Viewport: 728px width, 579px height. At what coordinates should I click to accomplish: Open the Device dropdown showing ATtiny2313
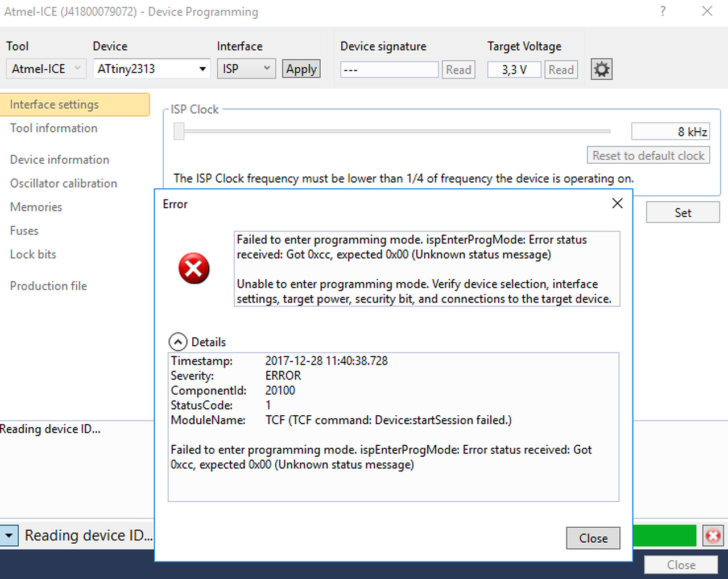[151, 69]
